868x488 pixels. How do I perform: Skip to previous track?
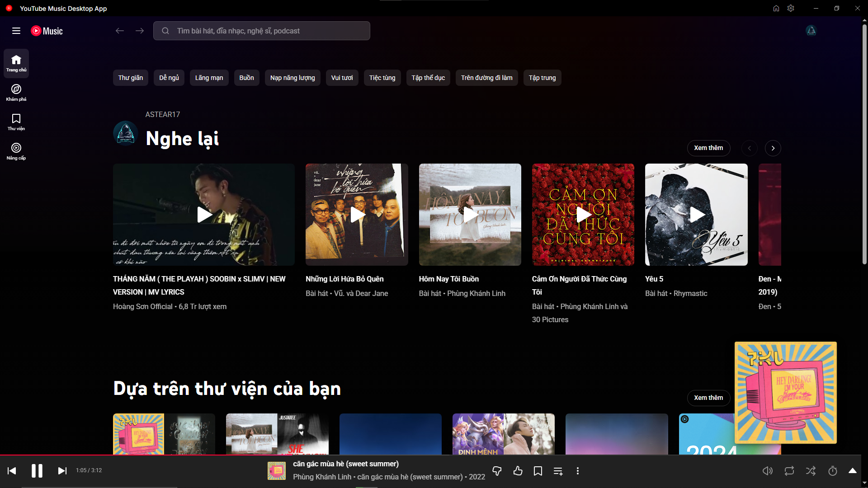(x=12, y=471)
